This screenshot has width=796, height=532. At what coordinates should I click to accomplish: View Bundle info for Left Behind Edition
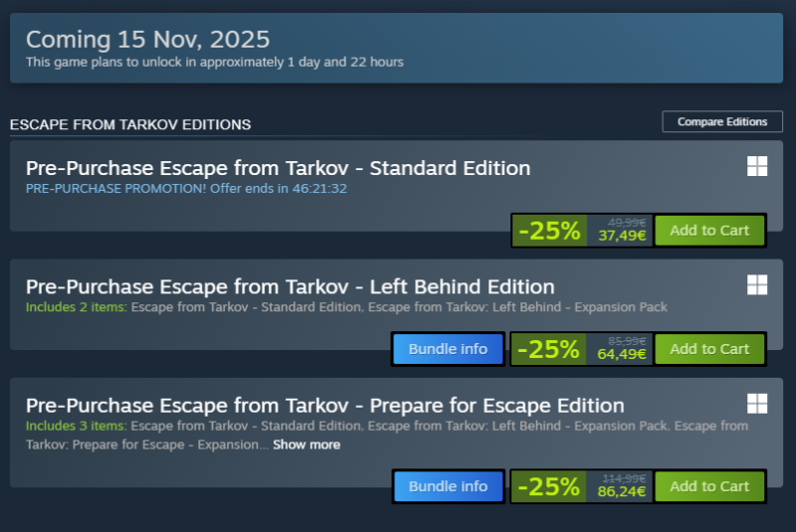(448, 349)
